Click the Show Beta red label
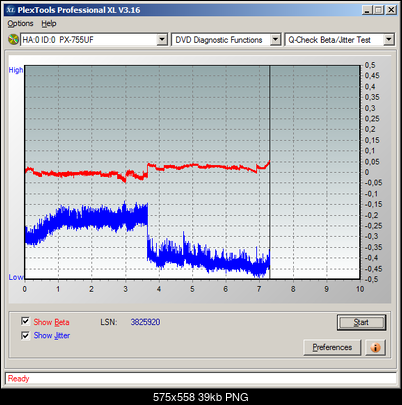This screenshot has height=405, width=402. pos(51,322)
